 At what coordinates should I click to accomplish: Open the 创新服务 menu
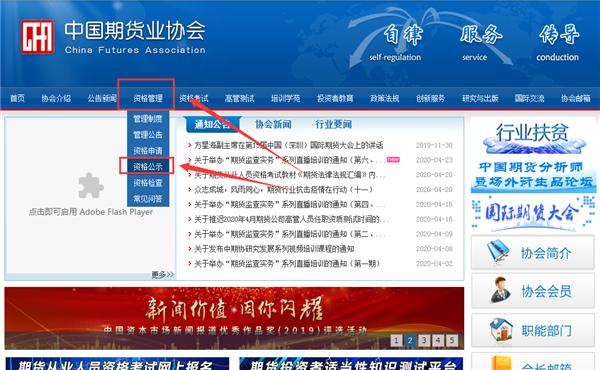click(430, 98)
